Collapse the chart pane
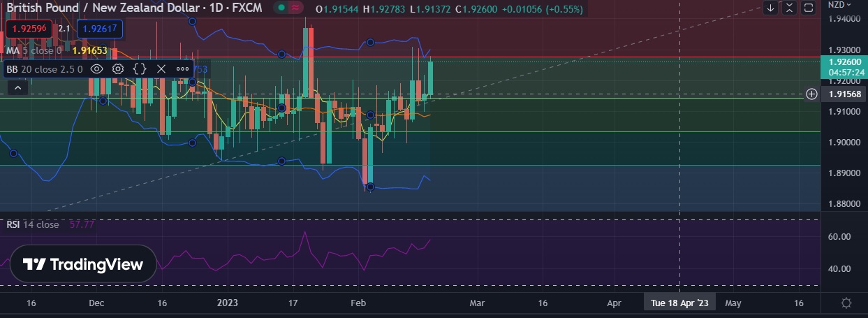Screen dimensions: 868x318 click(x=789, y=8)
